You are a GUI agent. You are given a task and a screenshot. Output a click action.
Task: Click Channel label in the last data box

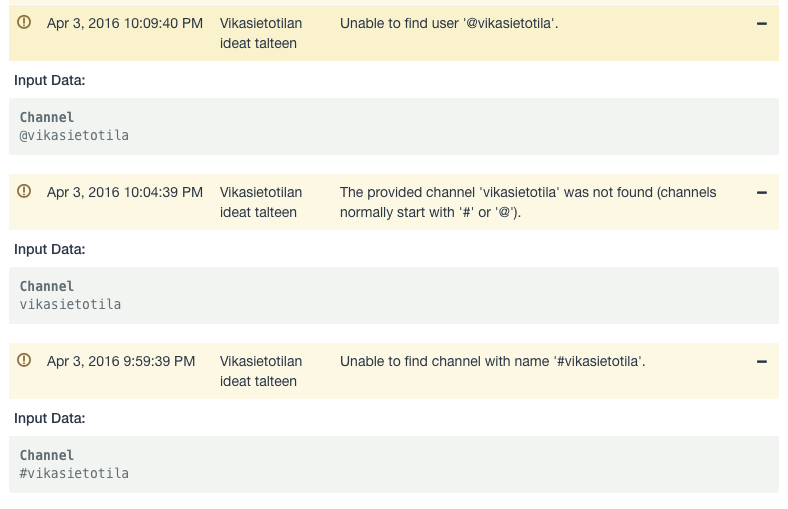click(x=46, y=455)
